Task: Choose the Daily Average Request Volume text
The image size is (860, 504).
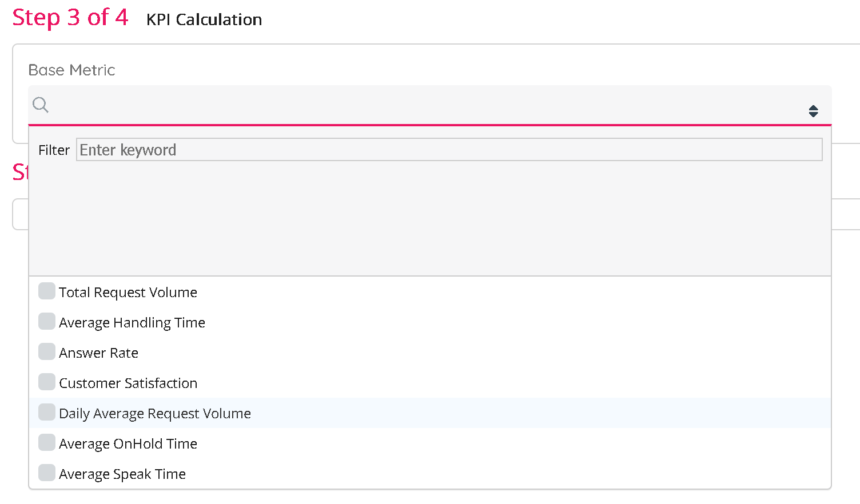Action: [x=154, y=414]
